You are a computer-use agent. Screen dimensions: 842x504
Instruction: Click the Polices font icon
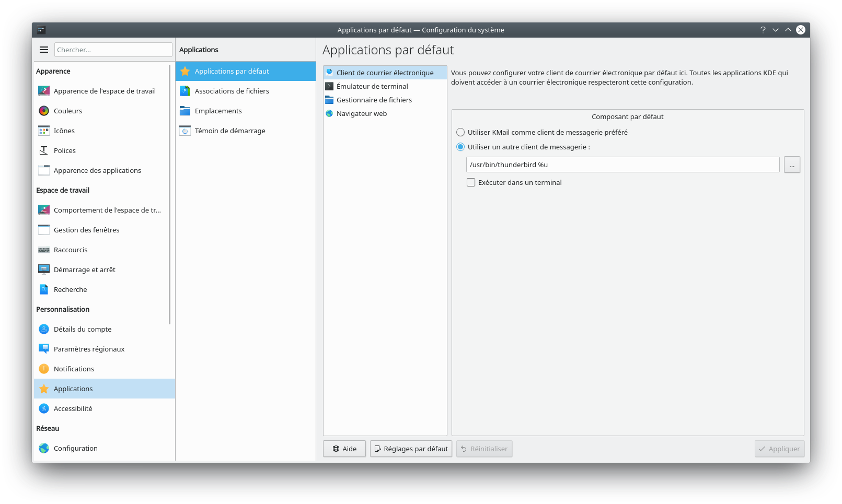click(x=44, y=150)
